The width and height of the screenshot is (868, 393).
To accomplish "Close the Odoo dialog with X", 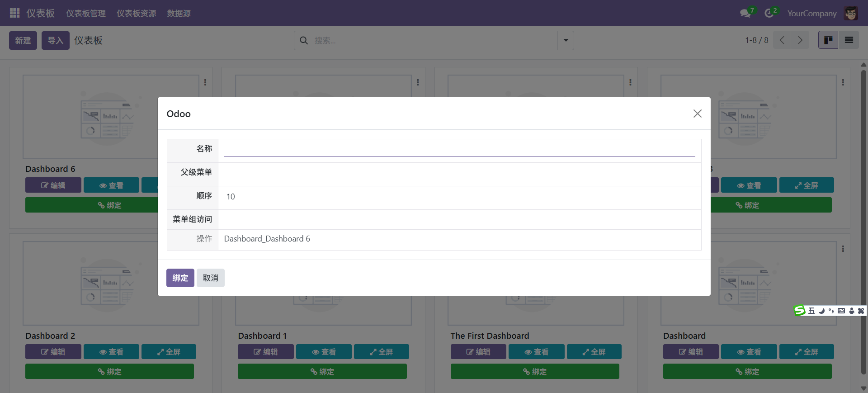I will 697,114.
